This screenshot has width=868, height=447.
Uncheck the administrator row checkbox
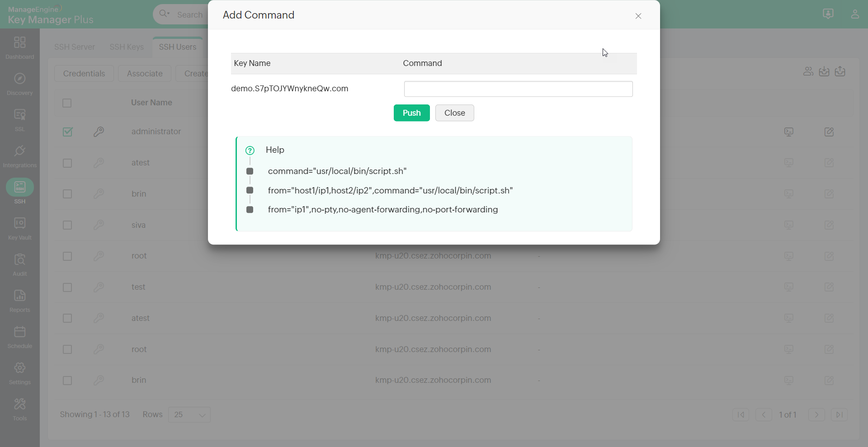pyautogui.click(x=67, y=132)
